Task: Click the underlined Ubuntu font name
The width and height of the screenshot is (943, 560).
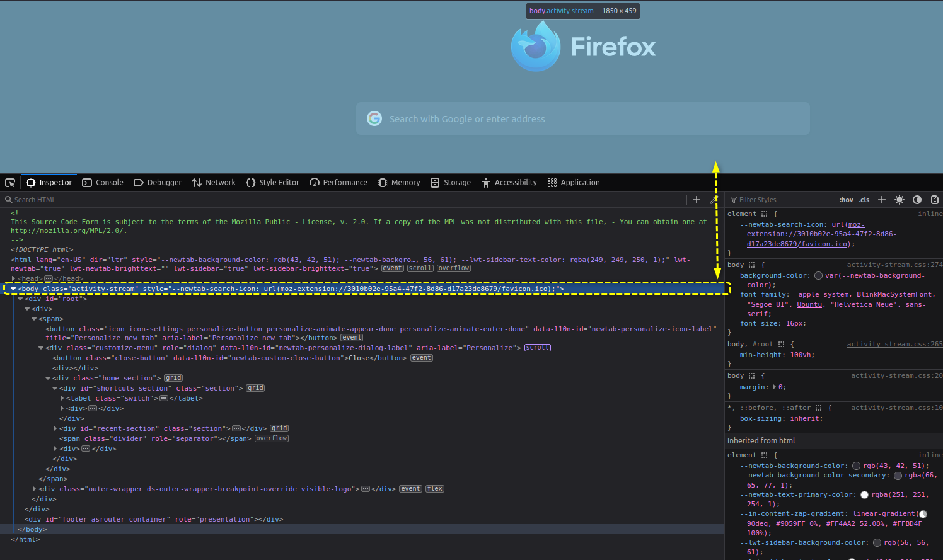Action: pos(809,305)
